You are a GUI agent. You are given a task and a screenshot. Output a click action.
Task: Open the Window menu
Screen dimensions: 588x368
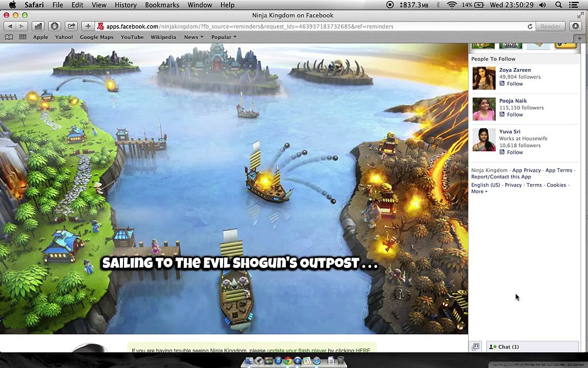[x=200, y=5]
